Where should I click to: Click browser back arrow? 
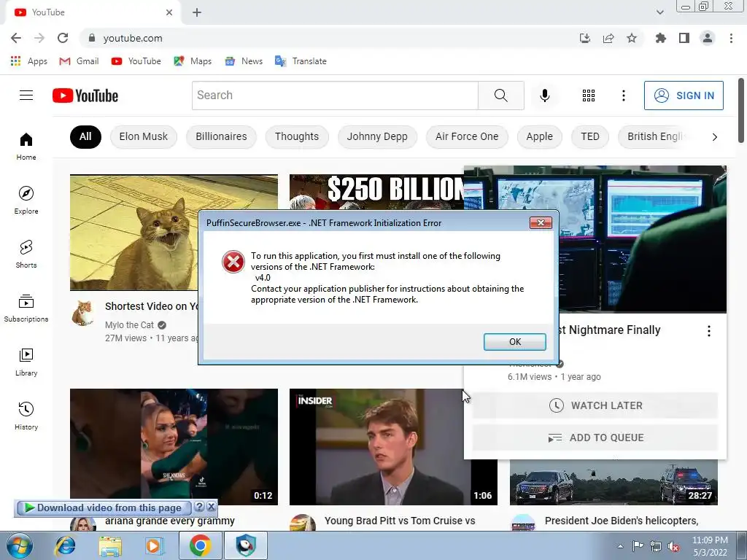click(16, 38)
